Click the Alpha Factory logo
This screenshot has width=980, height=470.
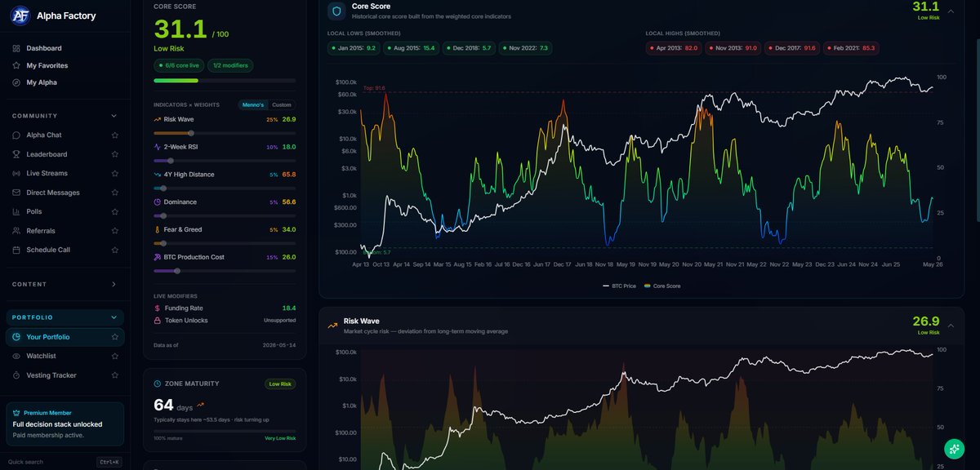[x=21, y=15]
